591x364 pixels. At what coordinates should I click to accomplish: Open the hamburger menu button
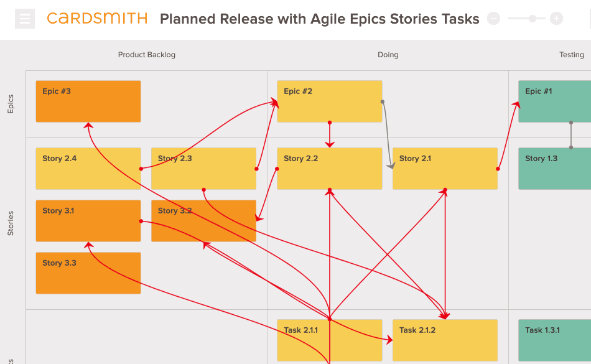pos(25,19)
